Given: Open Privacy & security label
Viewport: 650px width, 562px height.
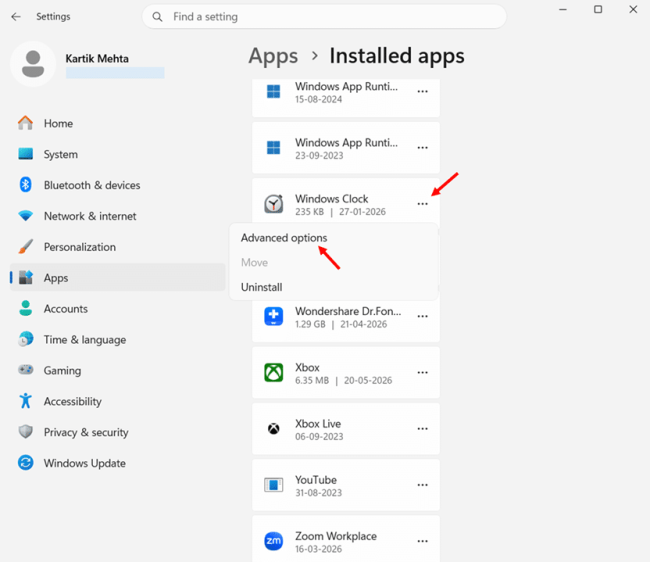Looking at the screenshot, I should 86,432.
